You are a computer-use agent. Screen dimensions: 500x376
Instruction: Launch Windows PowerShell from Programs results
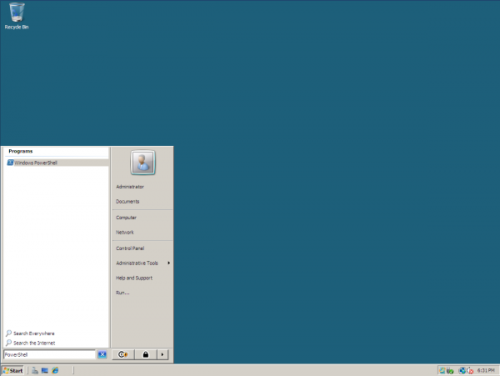(57, 163)
